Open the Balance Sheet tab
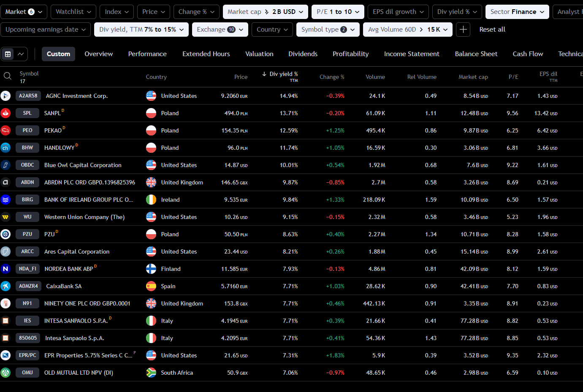 (x=476, y=54)
